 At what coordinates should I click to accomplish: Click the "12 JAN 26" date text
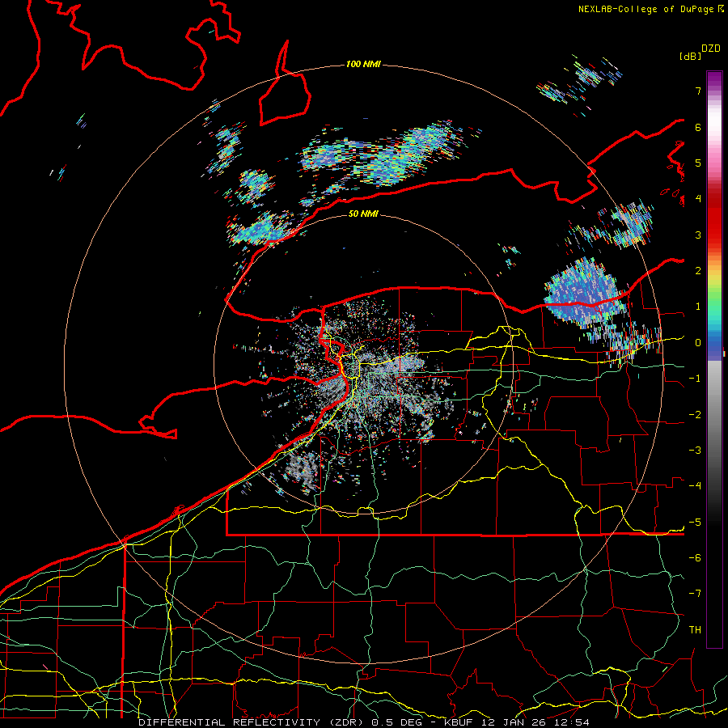click(x=515, y=722)
